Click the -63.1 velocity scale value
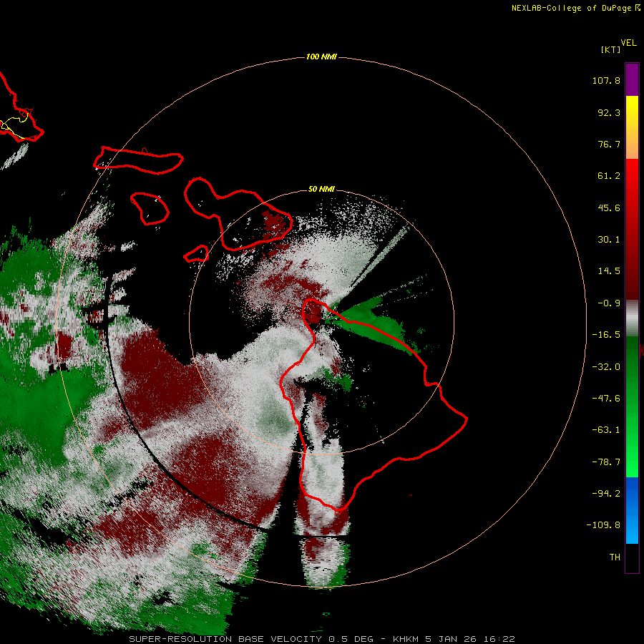 click(606, 430)
